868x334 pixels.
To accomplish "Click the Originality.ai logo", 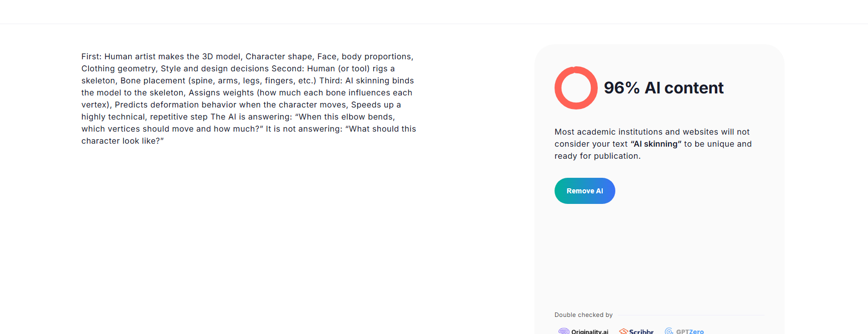I will point(583,331).
